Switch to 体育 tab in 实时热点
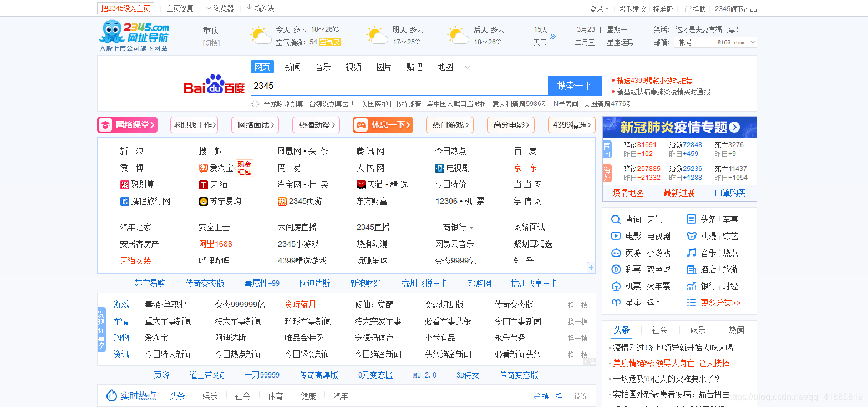Viewport: 868px width, 407px height. coord(275,396)
